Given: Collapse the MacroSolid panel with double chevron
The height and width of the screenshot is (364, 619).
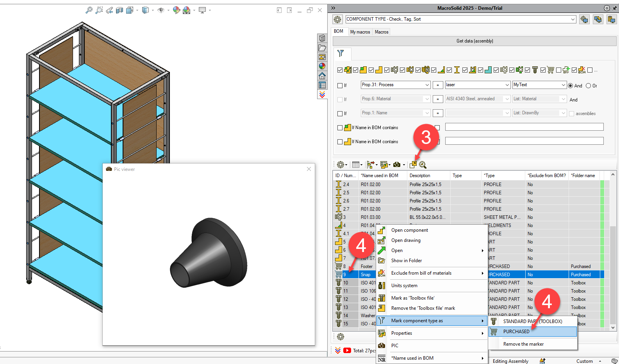Looking at the screenshot, I should pos(333,8).
